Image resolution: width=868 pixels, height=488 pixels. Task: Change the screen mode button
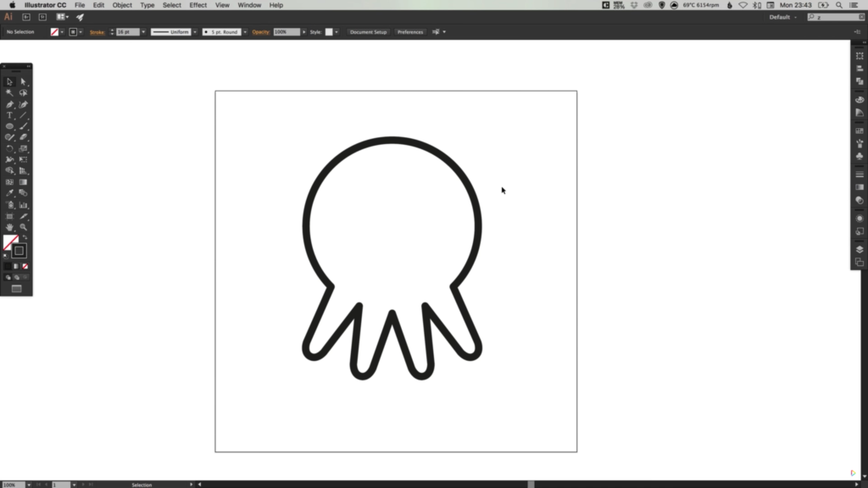pos(16,289)
